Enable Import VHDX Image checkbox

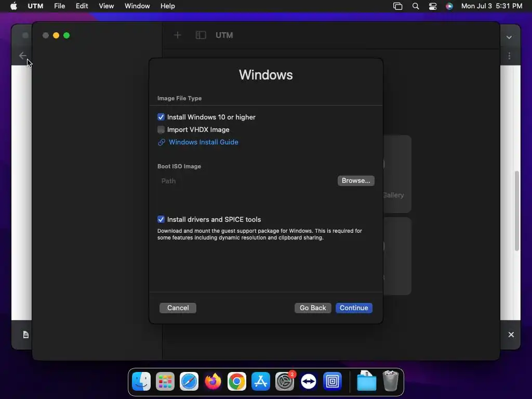coord(161,129)
